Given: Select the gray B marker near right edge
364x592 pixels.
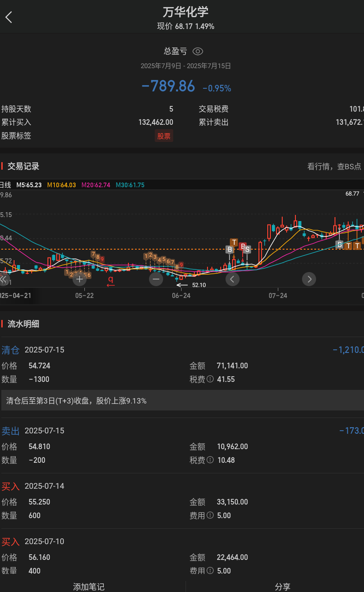Looking at the screenshot, I should pos(339,244).
